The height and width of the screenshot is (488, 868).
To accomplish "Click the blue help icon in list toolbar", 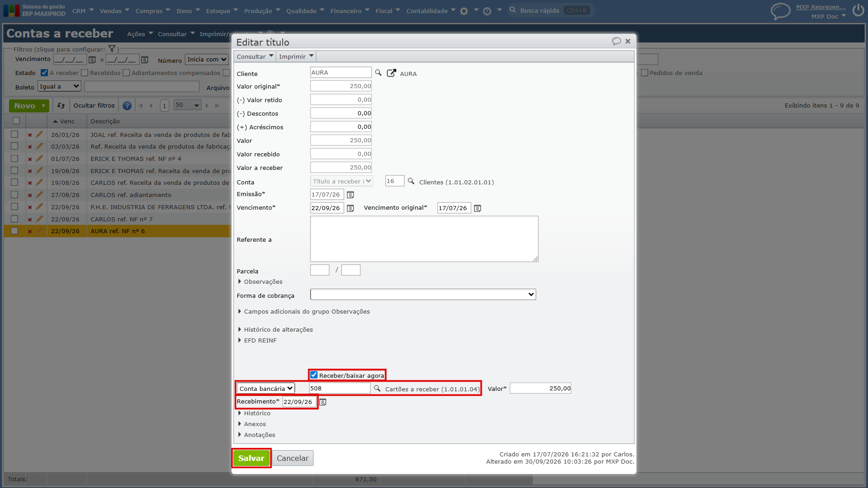I will click(127, 106).
